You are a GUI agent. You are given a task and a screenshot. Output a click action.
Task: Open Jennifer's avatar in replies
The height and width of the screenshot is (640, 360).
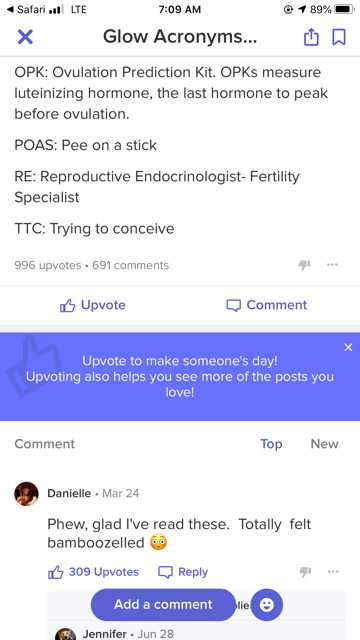(65, 634)
